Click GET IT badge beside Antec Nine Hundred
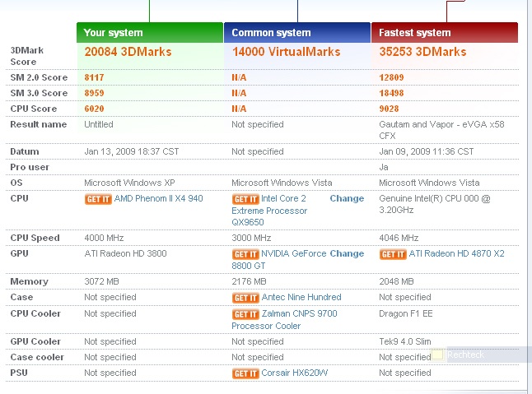The width and height of the screenshot is (532, 394). point(245,298)
